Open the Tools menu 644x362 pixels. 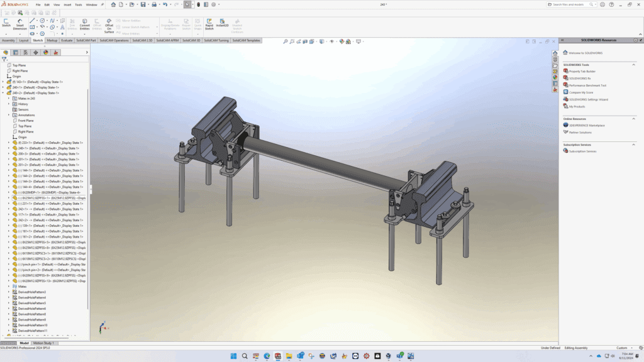point(79,4)
